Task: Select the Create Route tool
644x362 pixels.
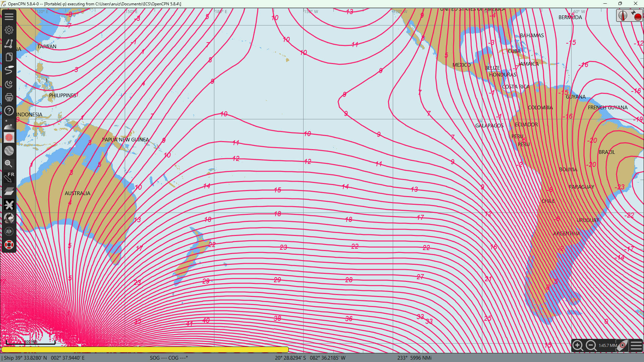Action: 9,43
